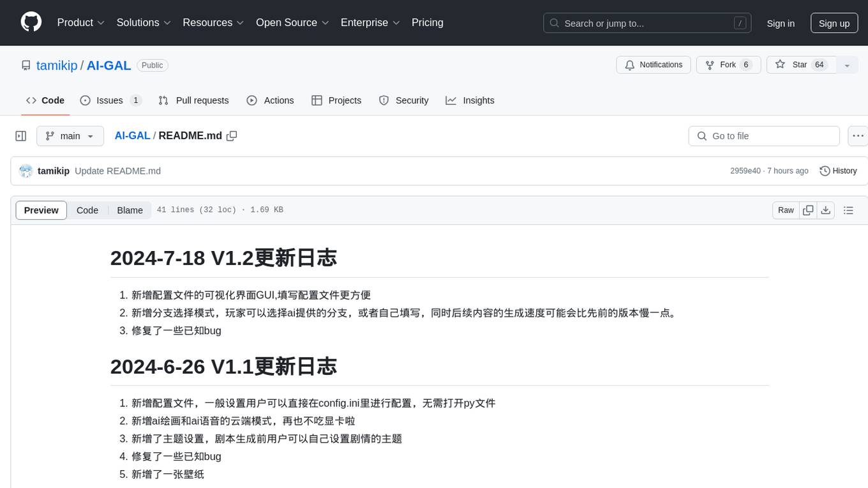This screenshot has height=488, width=868.
Task: Copy the raw file contents
Action: click(809, 210)
